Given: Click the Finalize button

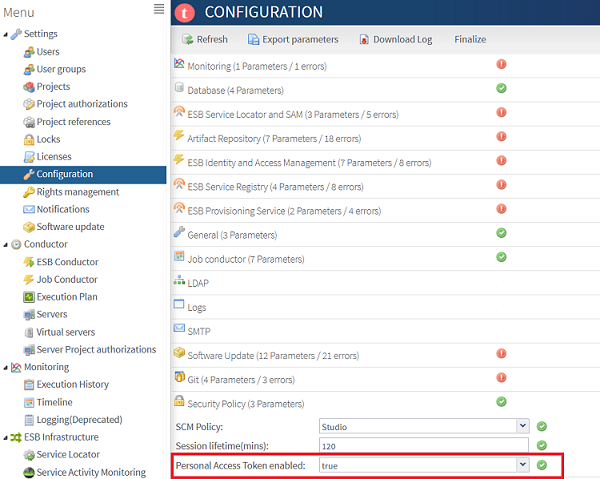Looking at the screenshot, I should pyautogui.click(x=469, y=40).
